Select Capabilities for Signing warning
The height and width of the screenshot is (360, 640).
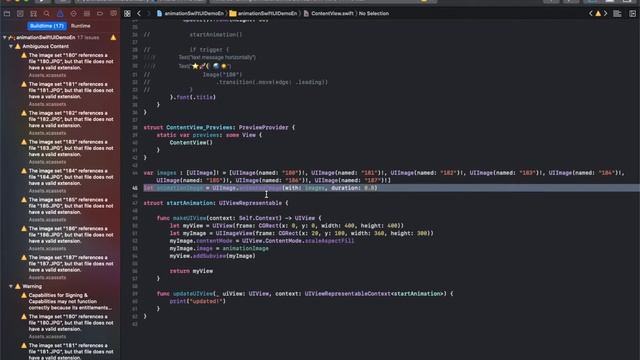point(67,302)
